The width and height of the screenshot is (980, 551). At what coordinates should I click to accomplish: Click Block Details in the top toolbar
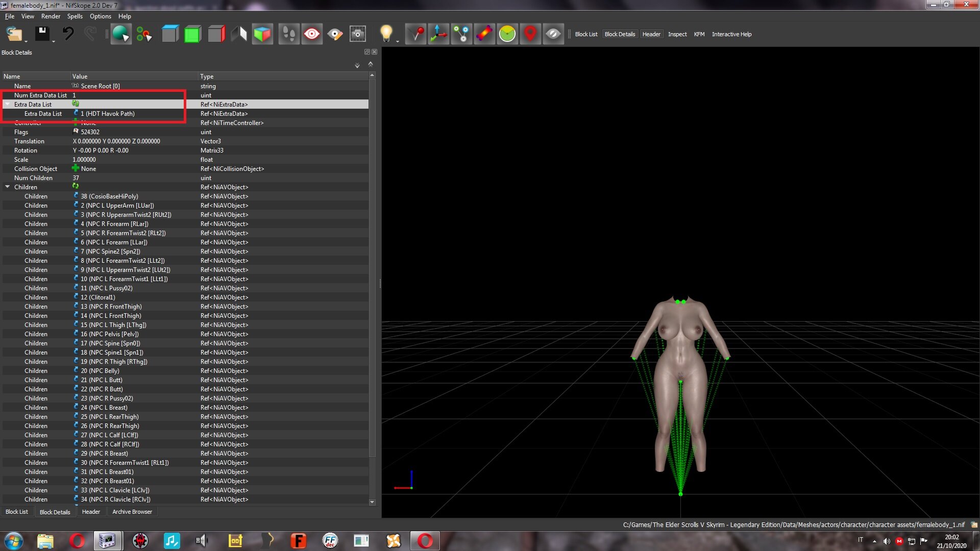click(x=620, y=34)
